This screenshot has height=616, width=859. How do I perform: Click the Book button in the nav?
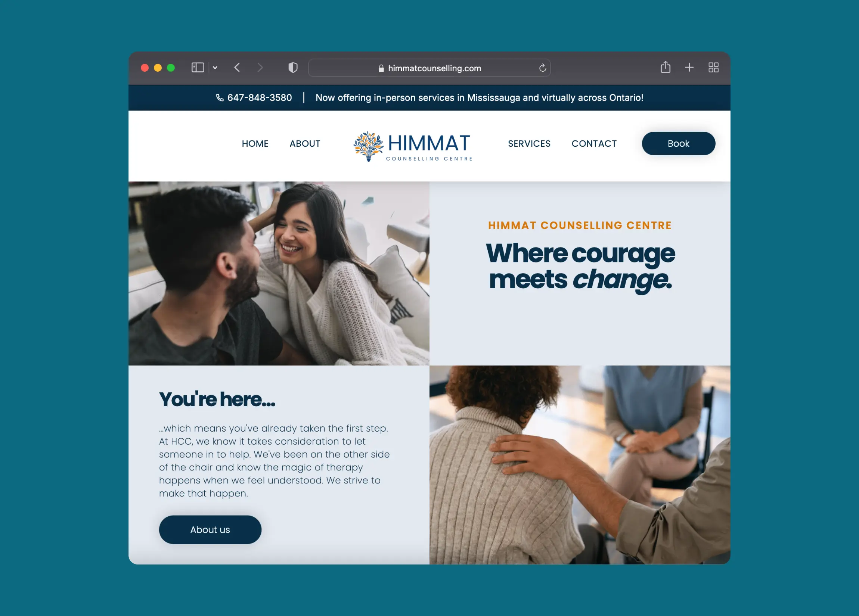click(x=678, y=143)
